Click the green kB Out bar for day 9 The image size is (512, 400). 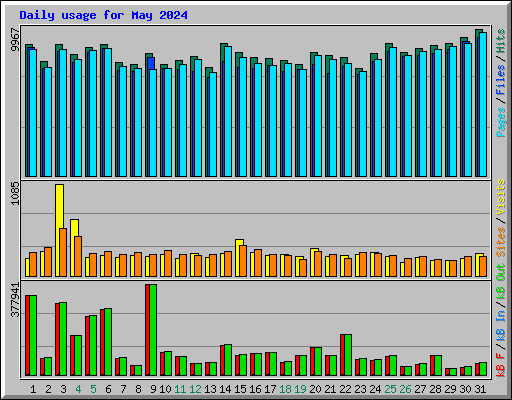coord(153,330)
